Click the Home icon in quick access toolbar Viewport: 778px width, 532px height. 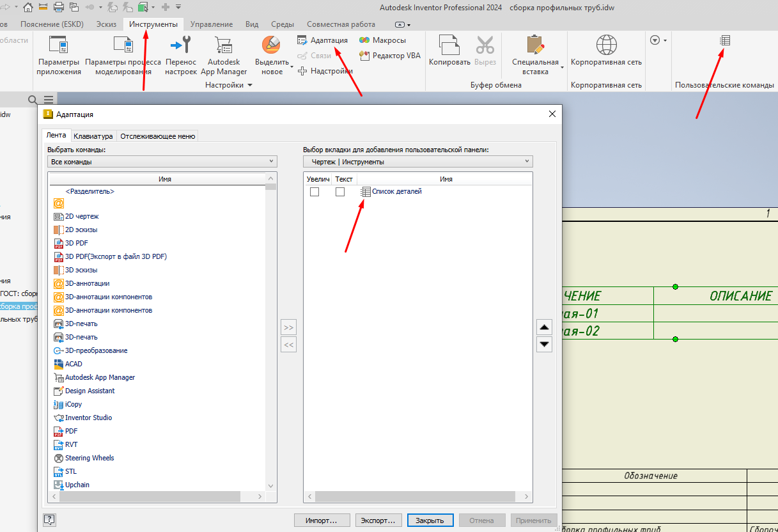point(27,8)
